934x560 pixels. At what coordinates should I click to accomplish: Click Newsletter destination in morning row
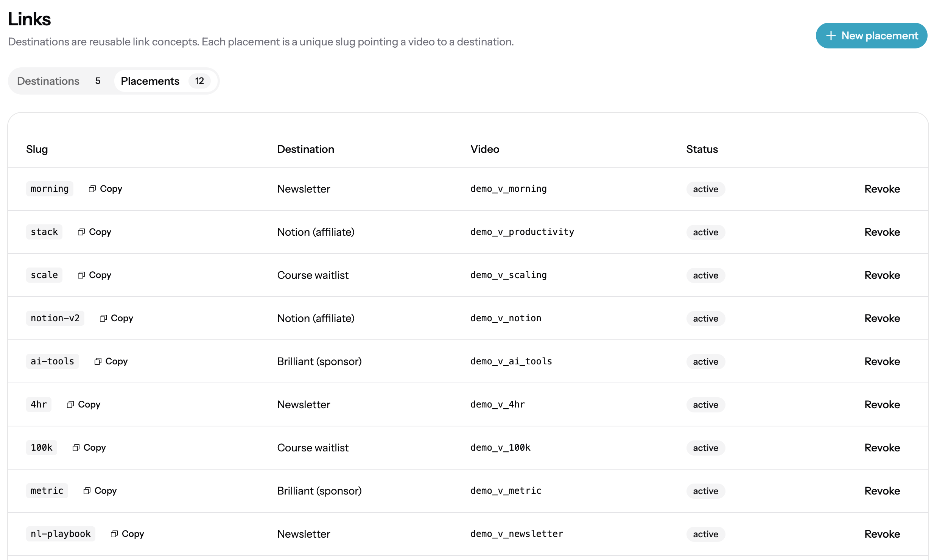click(304, 189)
